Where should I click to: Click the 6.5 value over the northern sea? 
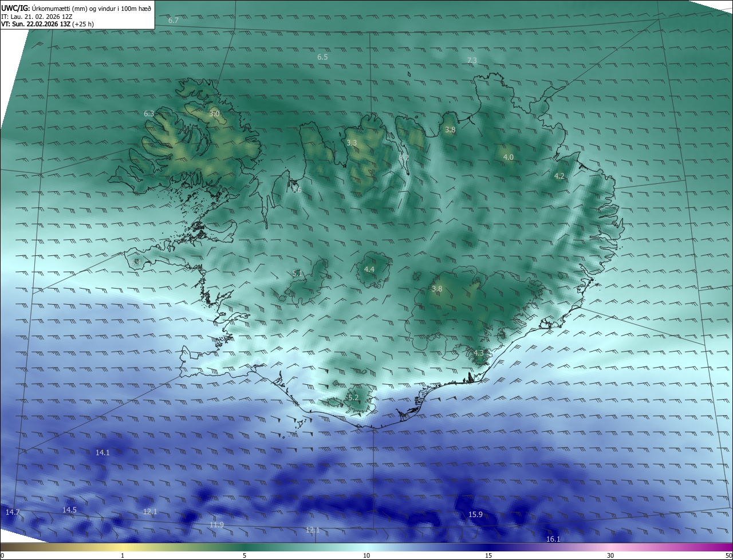322,57
